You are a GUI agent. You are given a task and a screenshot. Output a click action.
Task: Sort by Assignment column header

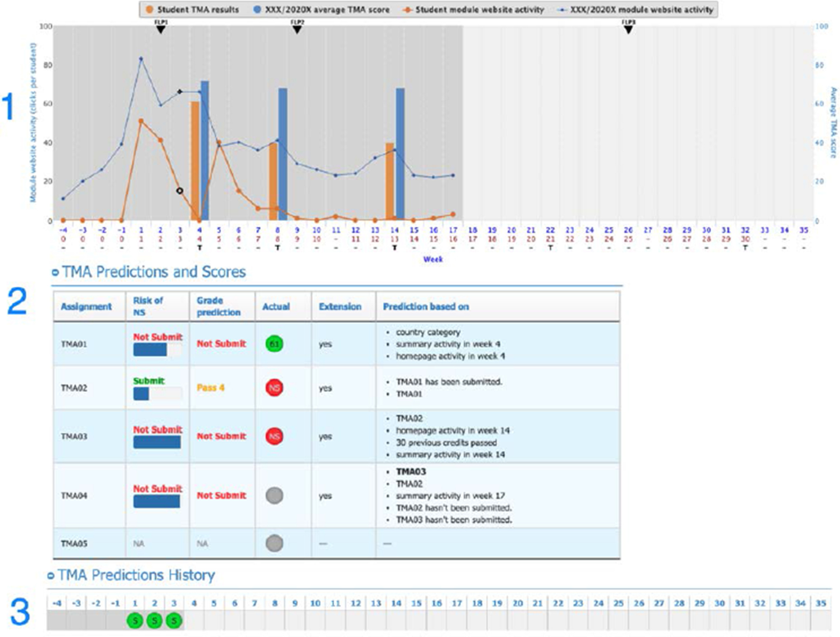[86, 306]
